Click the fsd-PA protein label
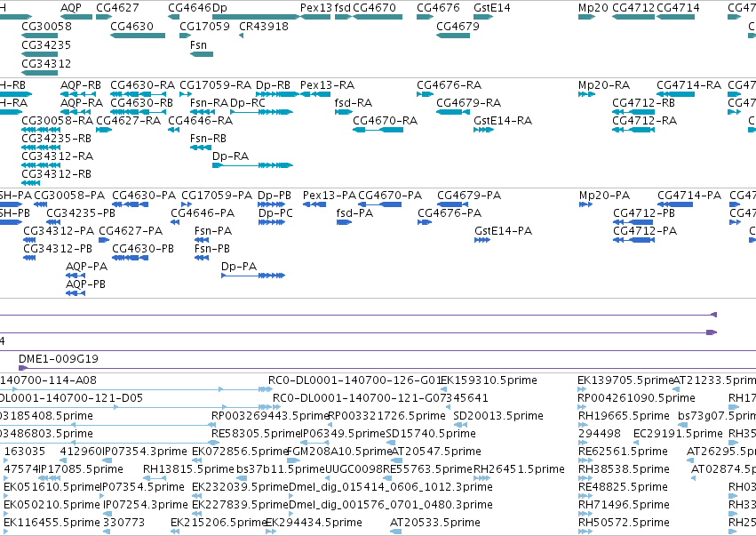Image resolution: width=756 pixels, height=536 pixels. 354,213
